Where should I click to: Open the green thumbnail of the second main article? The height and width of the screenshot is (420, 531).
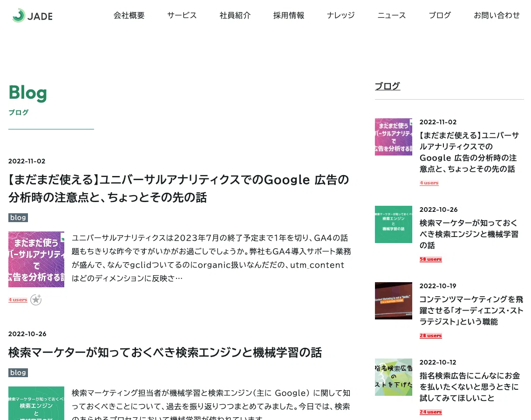click(36, 403)
